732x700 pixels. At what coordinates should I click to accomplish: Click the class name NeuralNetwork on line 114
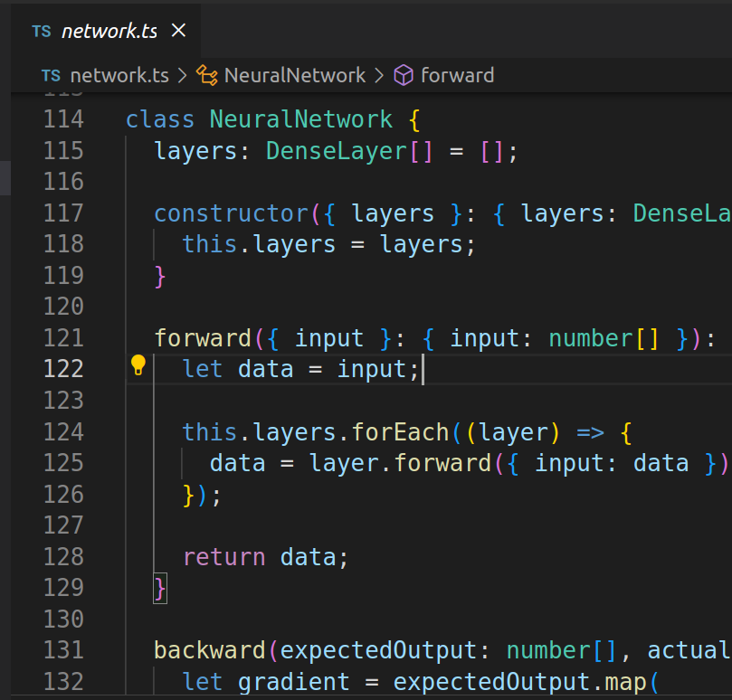click(301, 119)
